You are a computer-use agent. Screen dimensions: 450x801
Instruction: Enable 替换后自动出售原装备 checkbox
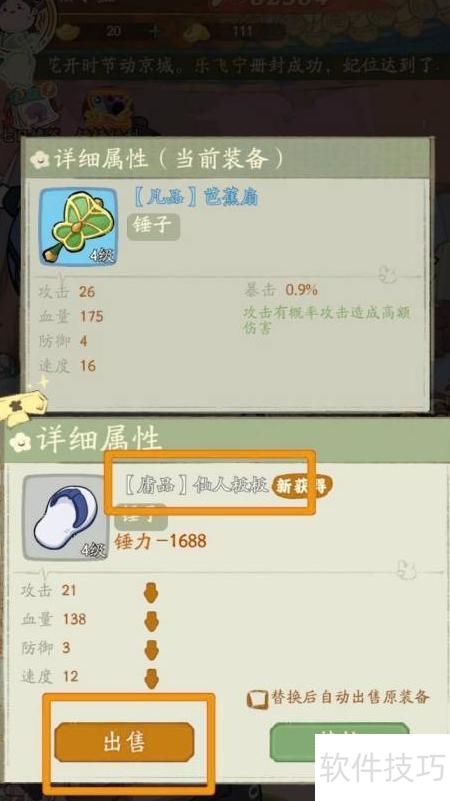click(257, 699)
